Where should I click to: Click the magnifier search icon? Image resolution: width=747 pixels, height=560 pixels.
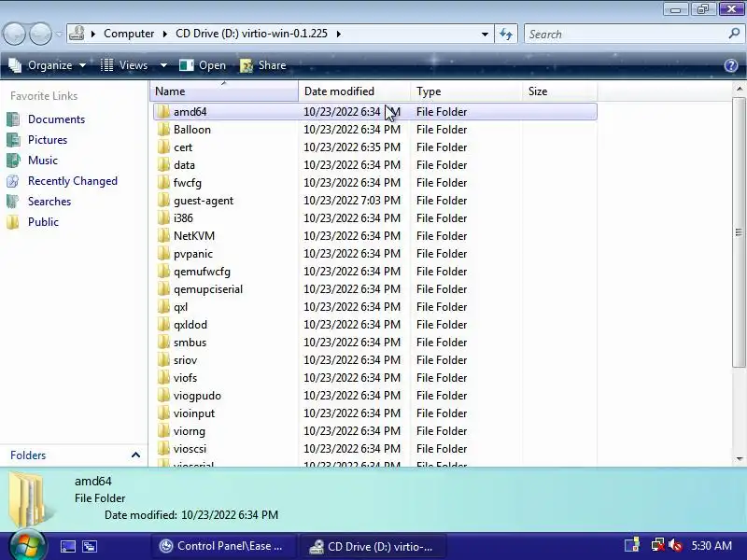coord(734,34)
